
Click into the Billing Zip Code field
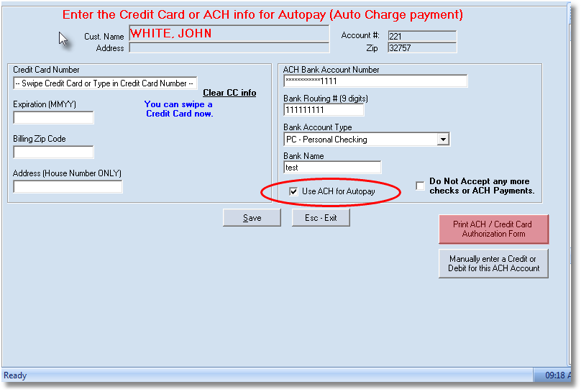(53, 152)
